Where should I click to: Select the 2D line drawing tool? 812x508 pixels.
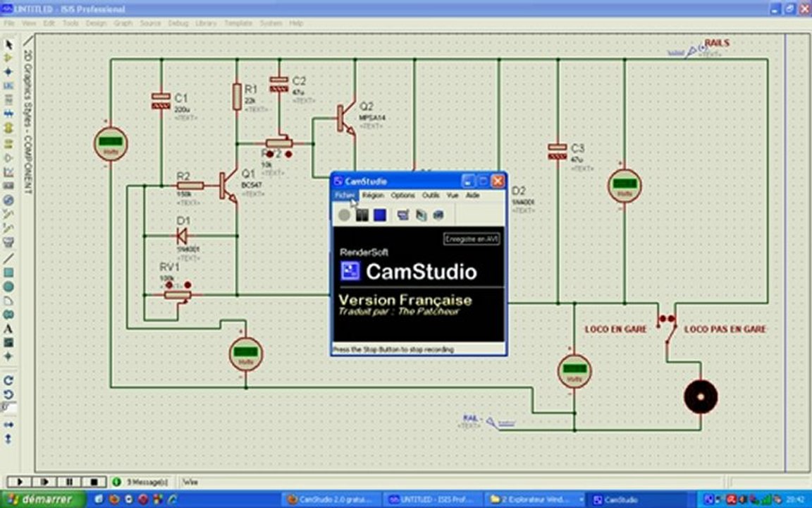coord(8,258)
